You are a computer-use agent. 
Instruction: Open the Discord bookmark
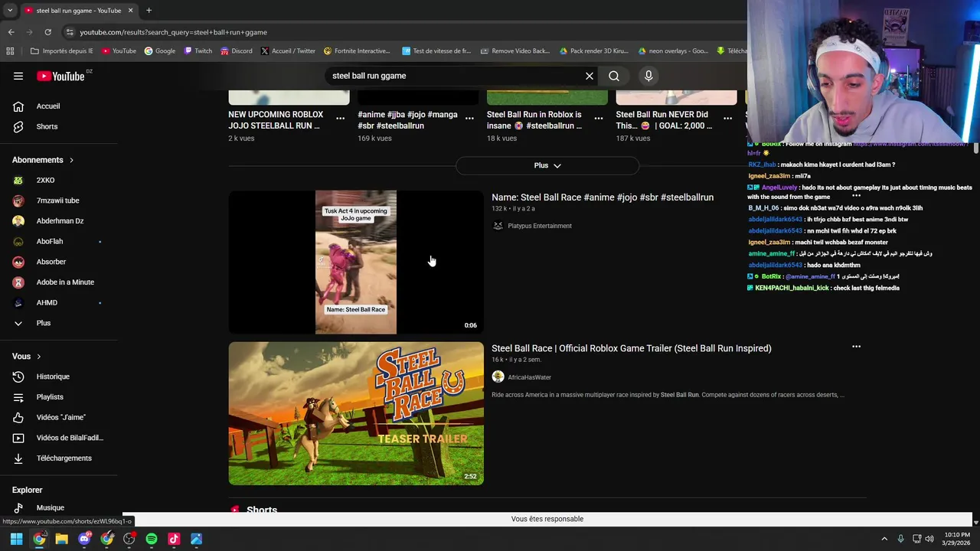coord(236,51)
